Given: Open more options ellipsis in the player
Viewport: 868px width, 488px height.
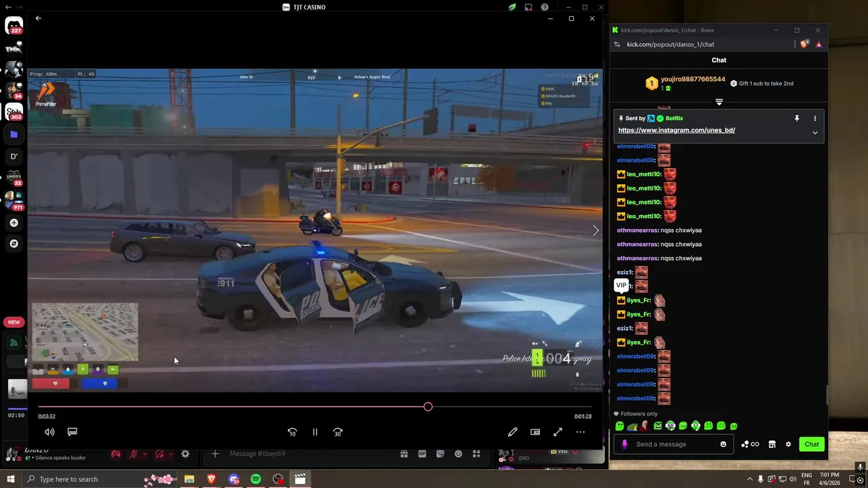Looking at the screenshot, I should pyautogui.click(x=580, y=432).
